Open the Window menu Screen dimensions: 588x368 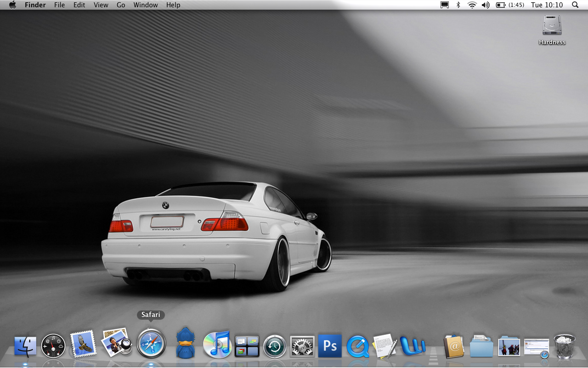(145, 5)
